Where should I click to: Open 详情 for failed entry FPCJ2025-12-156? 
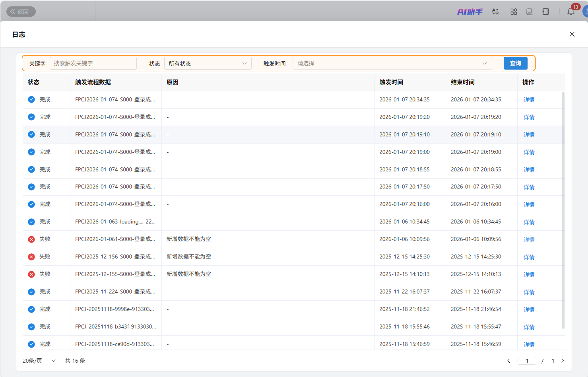point(529,257)
